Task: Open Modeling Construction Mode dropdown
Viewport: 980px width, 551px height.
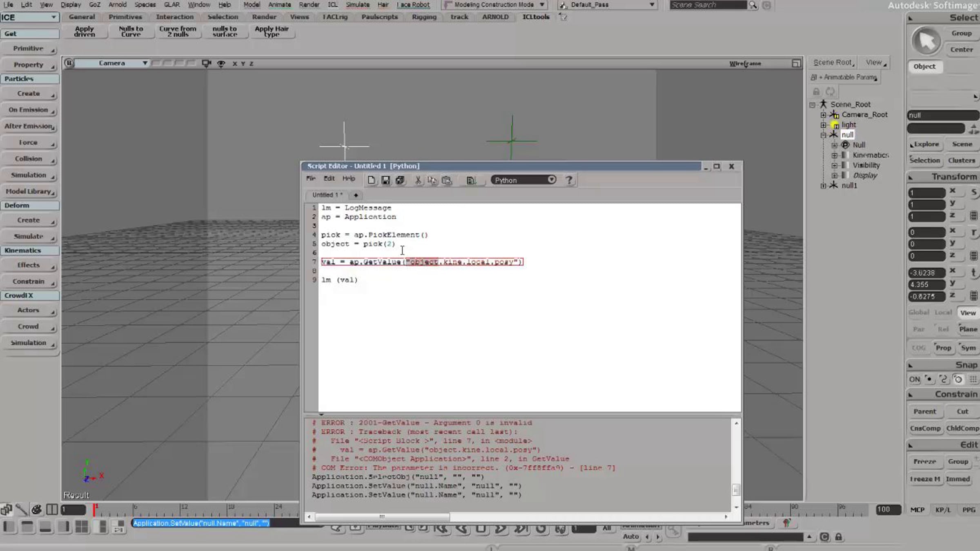Action: [x=494, y=5]
